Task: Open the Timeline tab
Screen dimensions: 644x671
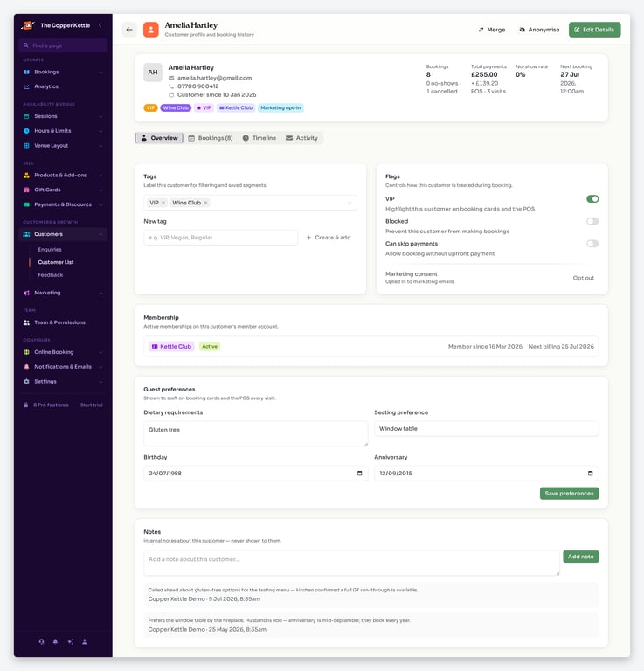Action: [x=260, y=138]
